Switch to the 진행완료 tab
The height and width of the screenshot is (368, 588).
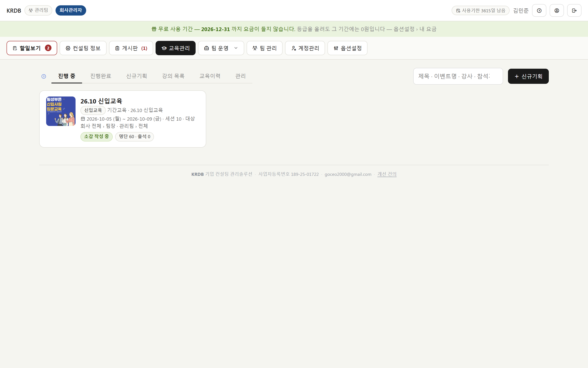[101, 76]
